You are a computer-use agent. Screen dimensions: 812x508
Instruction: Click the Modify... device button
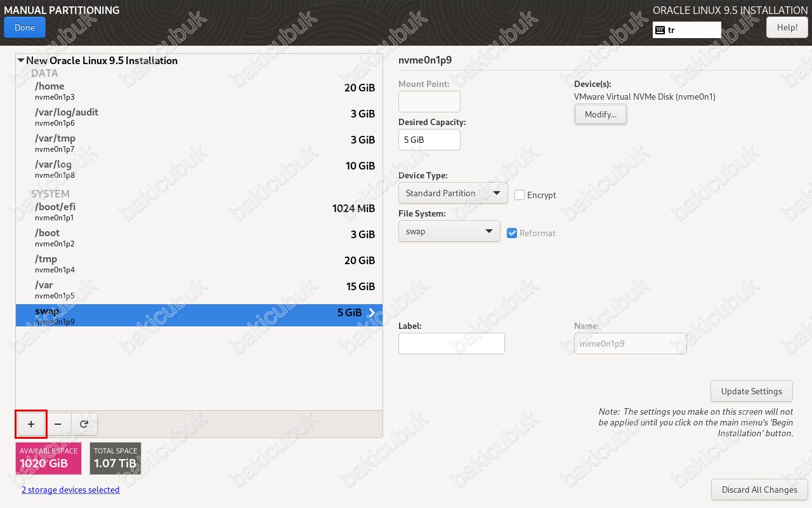tap(601, 114)
